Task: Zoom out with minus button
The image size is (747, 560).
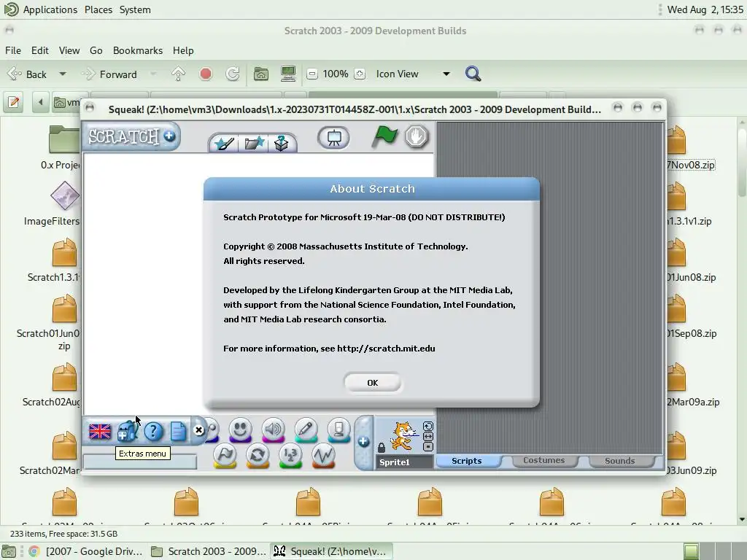Action: 312,74
